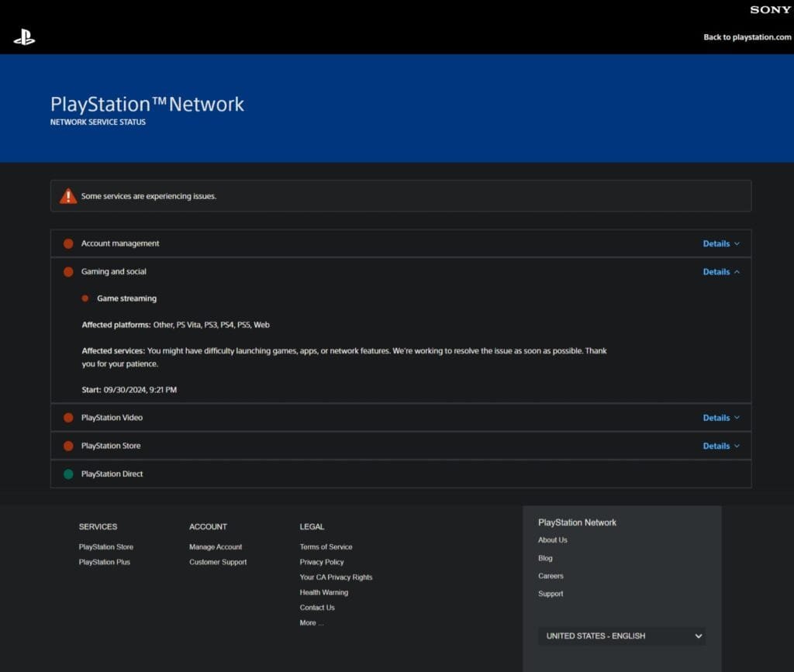Expand Account management Details
This screenshot has height=672, width=794.
[x=721, y=244]
